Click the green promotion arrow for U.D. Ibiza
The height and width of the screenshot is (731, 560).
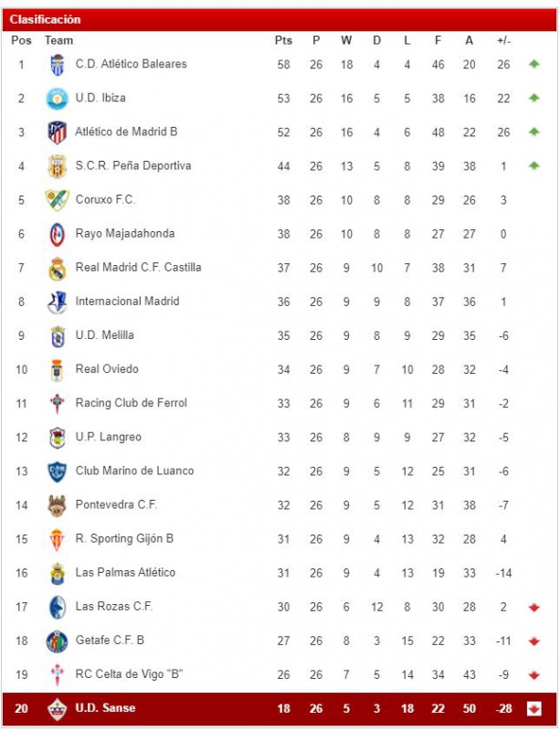(x=534, y=98)
